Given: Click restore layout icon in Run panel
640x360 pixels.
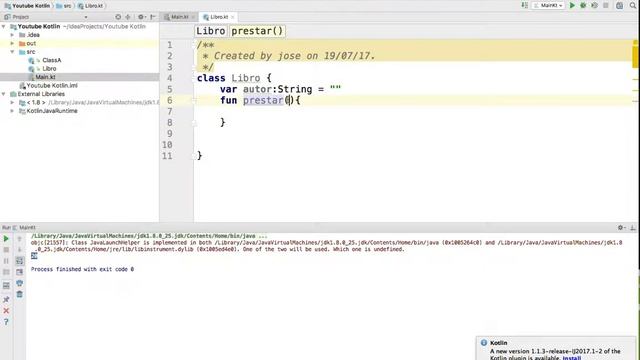Looking at the screenshot, I should (x=6, y=286).
